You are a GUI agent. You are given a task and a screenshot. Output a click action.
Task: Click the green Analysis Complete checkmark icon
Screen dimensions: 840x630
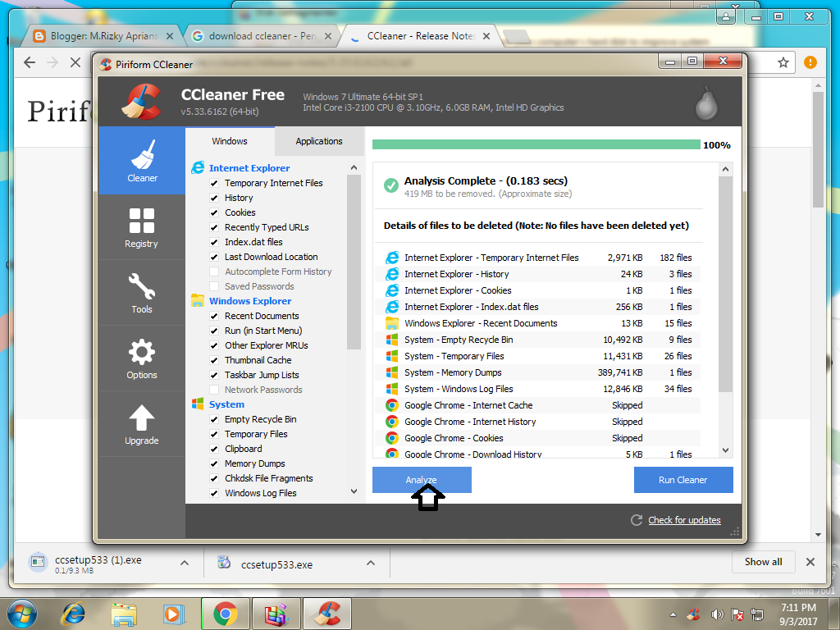(391, 185)
